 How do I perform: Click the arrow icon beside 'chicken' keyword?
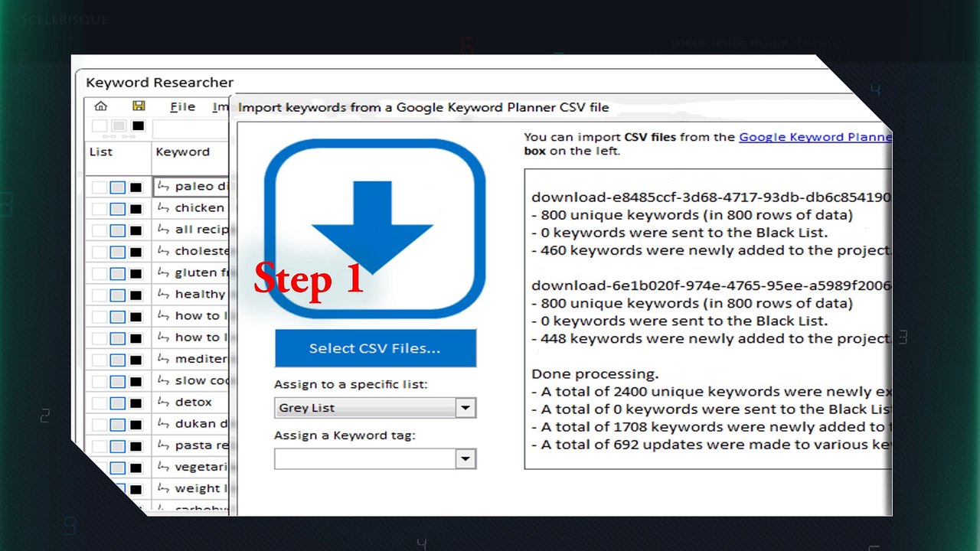click(x=163, y=207)
